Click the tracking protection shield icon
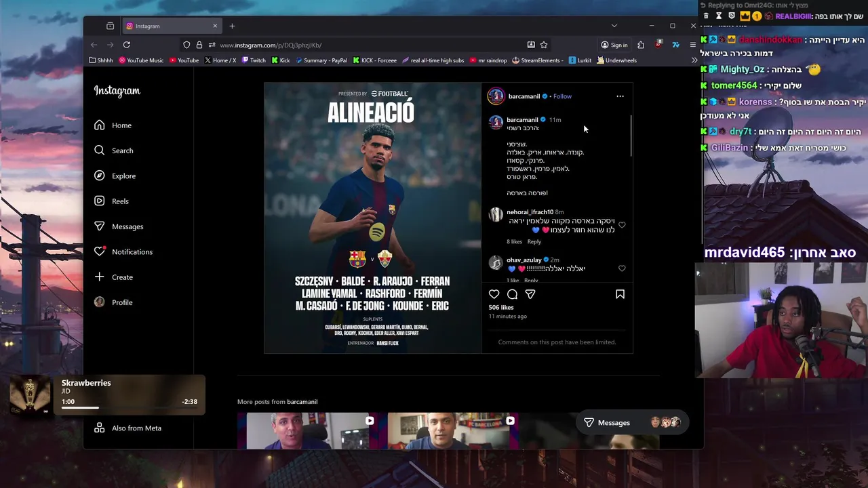Screen dimensions: 868x488 186,45
